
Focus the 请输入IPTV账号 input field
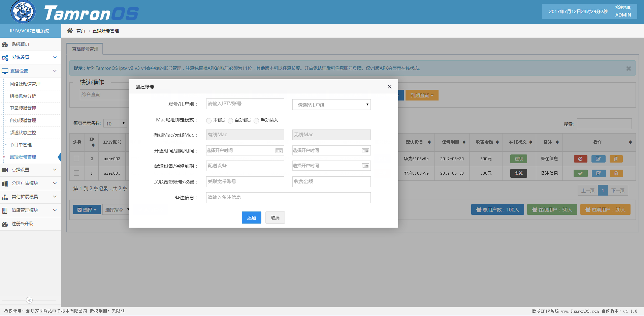(245, 104)
